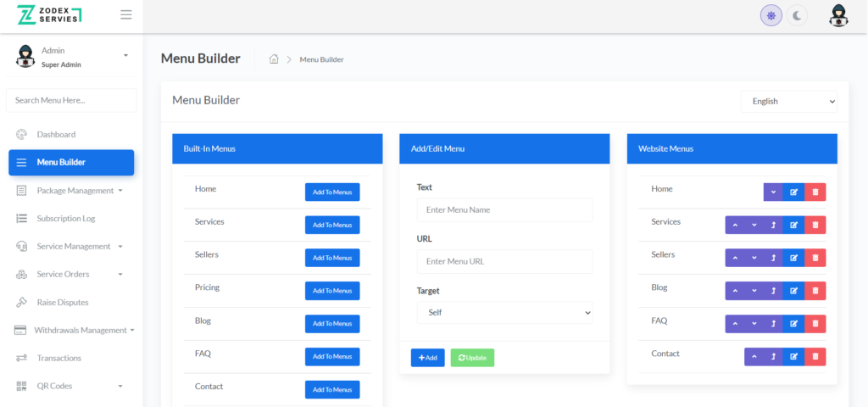The image size is (868, 407).
Task: Move the Blog menu item down
Action: click(x=754, y=291)
